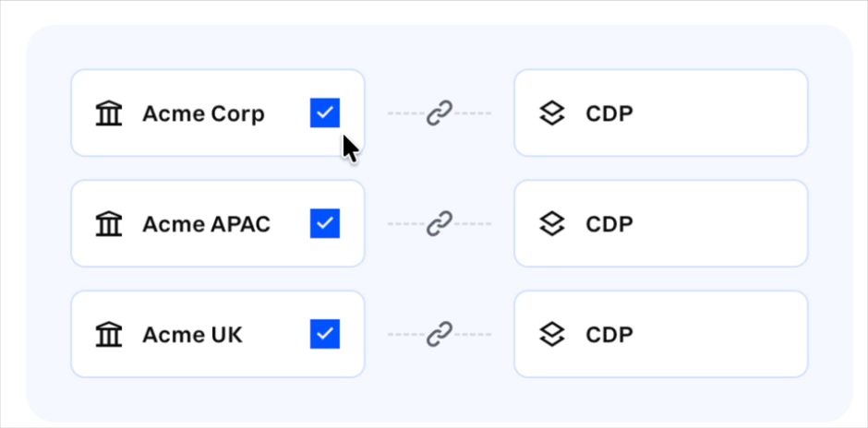Click the layers icon in the bottom CDP card
This screenshot has width=868, height=428.
click(552, 335)
